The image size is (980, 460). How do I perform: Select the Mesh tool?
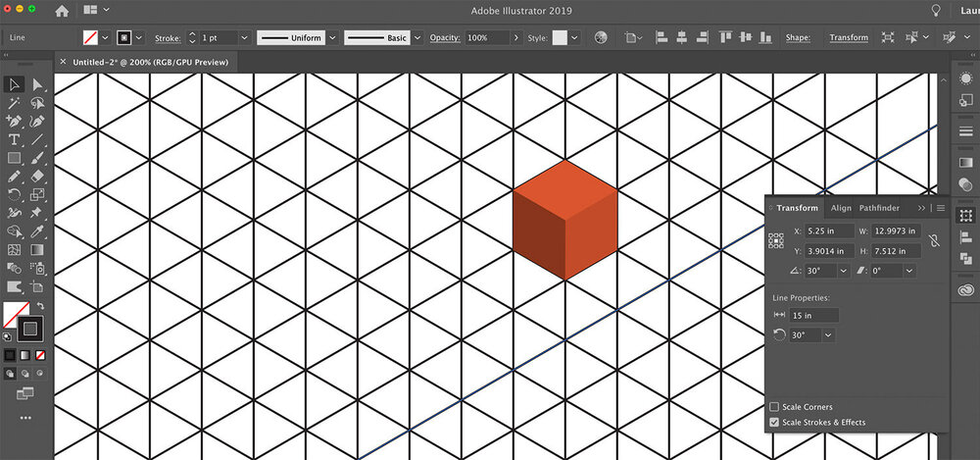(15, 250)
